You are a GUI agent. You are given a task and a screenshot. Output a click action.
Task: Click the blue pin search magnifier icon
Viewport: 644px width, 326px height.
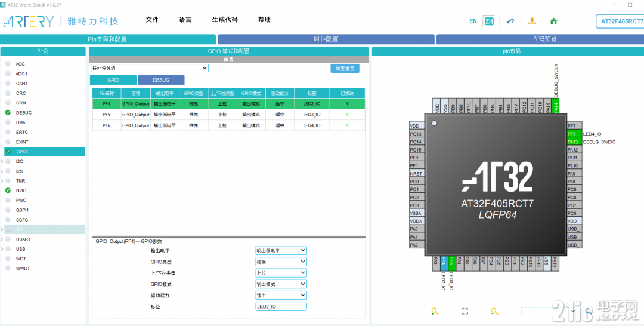coord(589,311)
